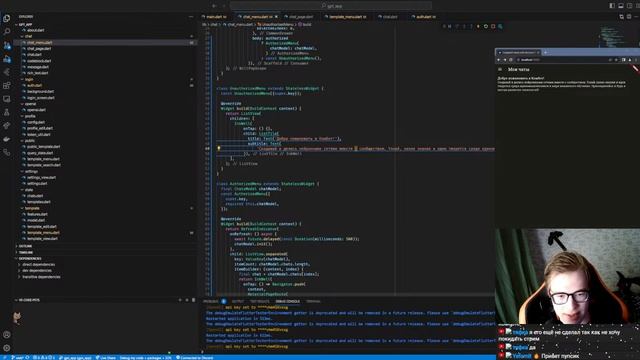Click the red stop button in the debug toolbar
The width and height of the screenshot is (640, 360).
pyautogui.click(x=493, y=26)
